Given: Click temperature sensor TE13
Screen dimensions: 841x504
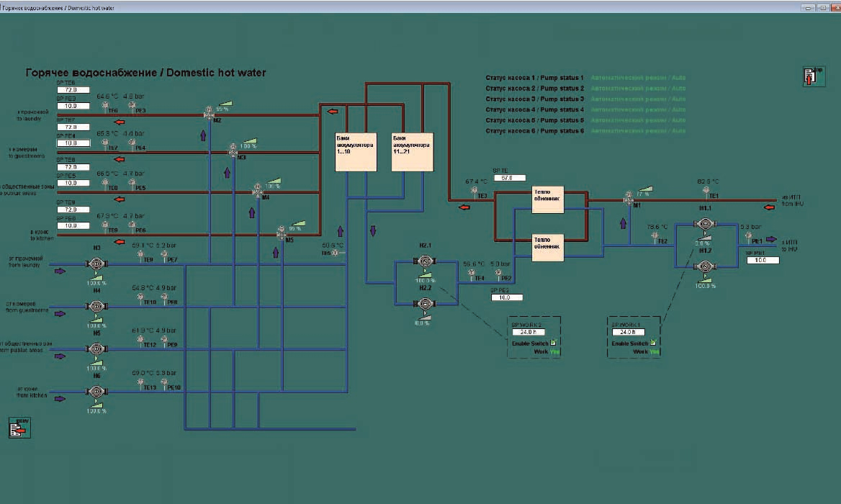Looking at the screenshot, I should [x=140, y=383].
